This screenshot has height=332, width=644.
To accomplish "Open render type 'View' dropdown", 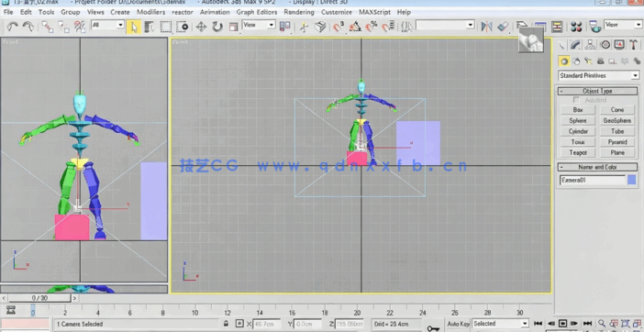I will click(x=623, y=25).
